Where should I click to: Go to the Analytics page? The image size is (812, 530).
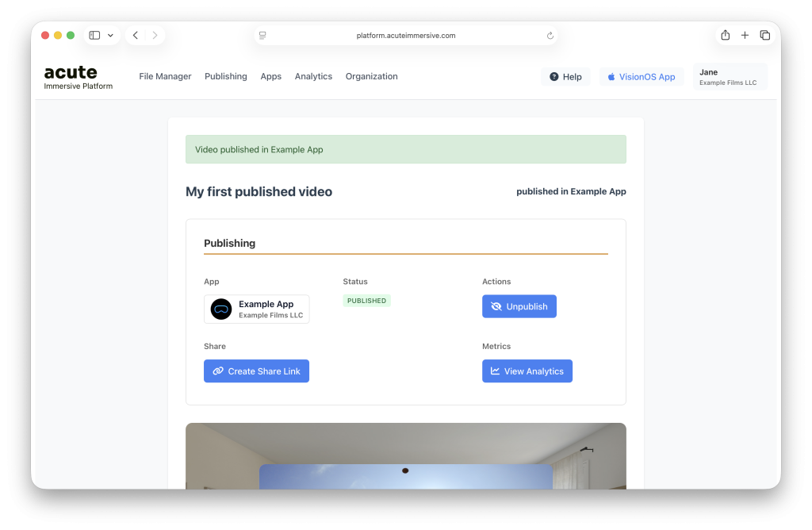tap(313, 77)
